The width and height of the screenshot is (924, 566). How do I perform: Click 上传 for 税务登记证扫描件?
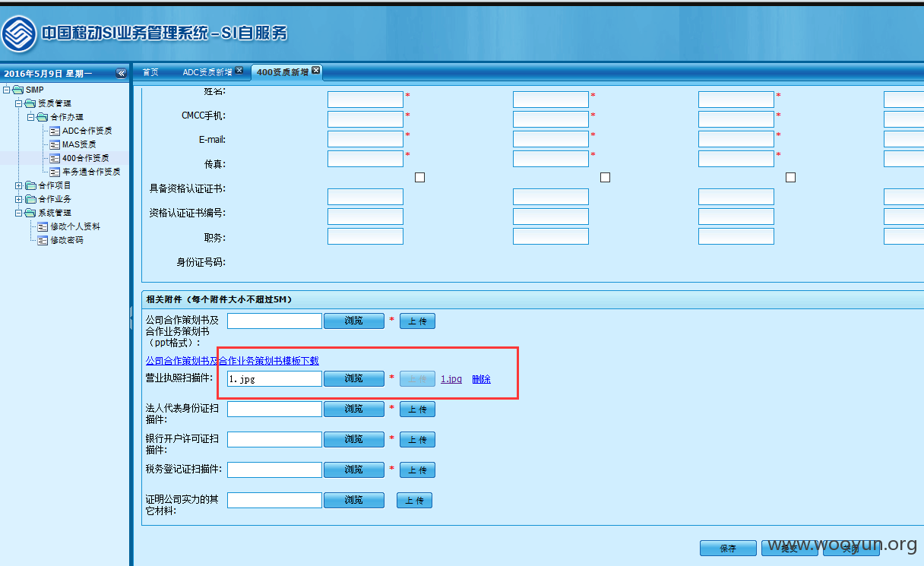417,470
